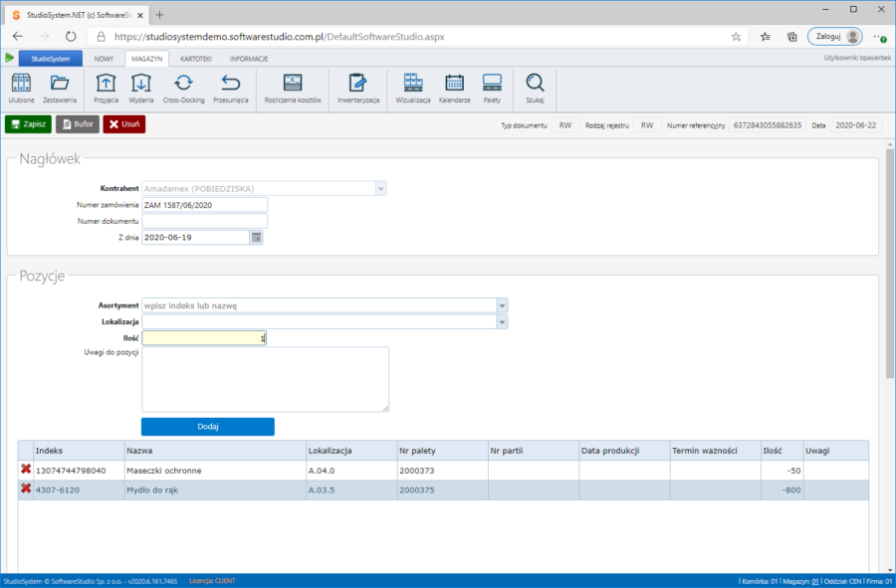
Task: Switch to the StudioSystem tab
Action: 51,59
